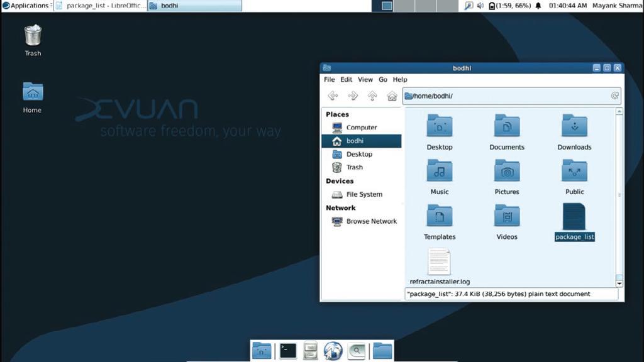Click the /home/bodhi/ location field
644x362 pixels.
(x=511, y=96)
